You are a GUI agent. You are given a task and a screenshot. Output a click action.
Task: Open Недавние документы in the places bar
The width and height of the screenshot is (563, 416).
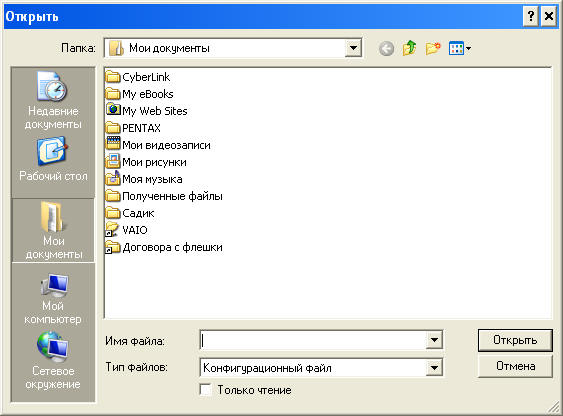[53, 100]
